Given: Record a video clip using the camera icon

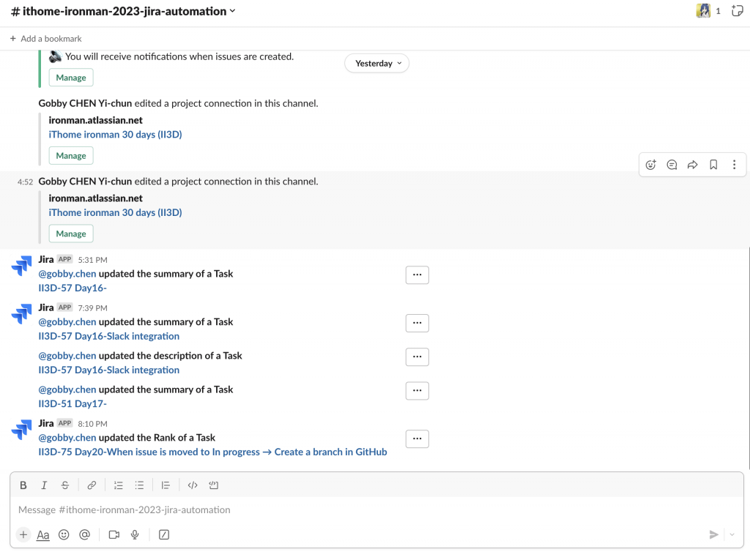Looking at the screenshot, I should click(x=114, y=534).
